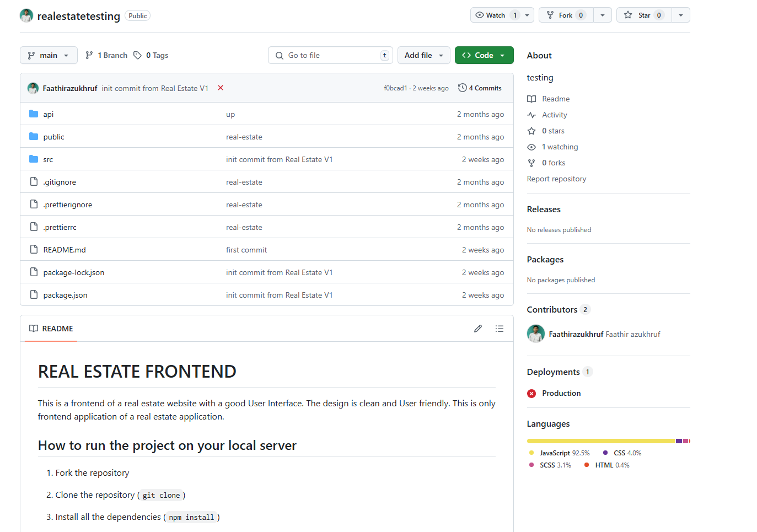The width and height of the screenshot is (757, 532).
Task: Open the Releases section heading
Action: pos(544,209)
